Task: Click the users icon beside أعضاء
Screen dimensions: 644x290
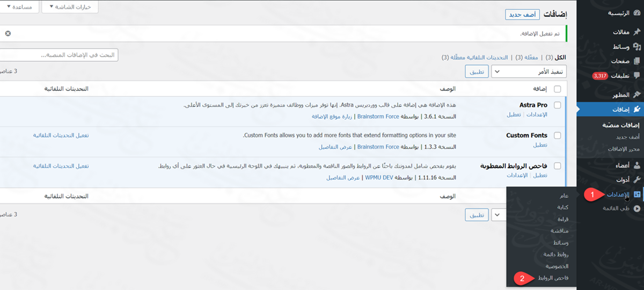Action: [x=637, y=165]
